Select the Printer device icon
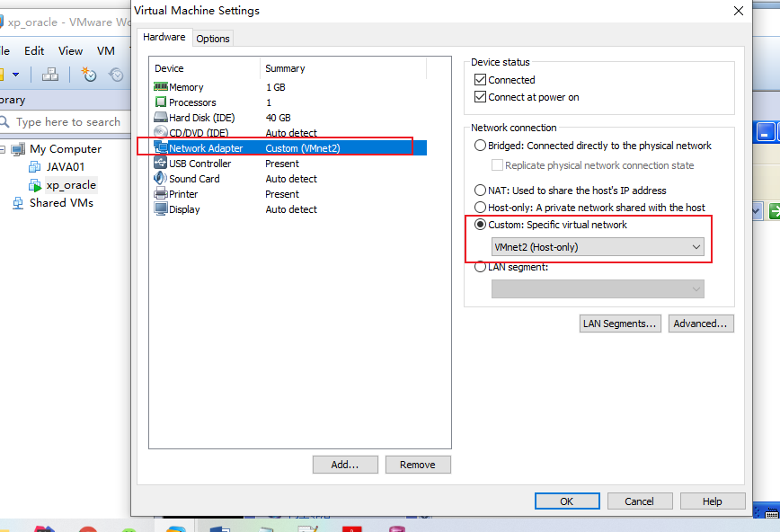The width and height of the screenshot is (780, 532). pyautogui.click(x=160, y=193)
